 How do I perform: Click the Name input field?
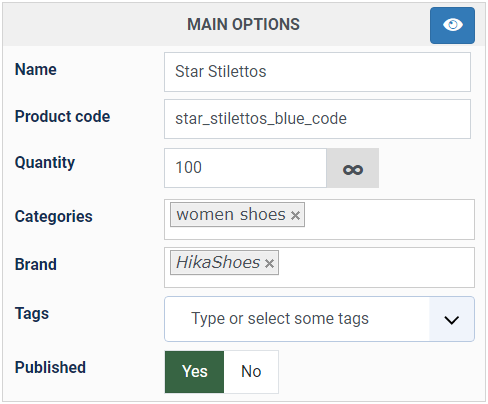click(x=317, y=72)
